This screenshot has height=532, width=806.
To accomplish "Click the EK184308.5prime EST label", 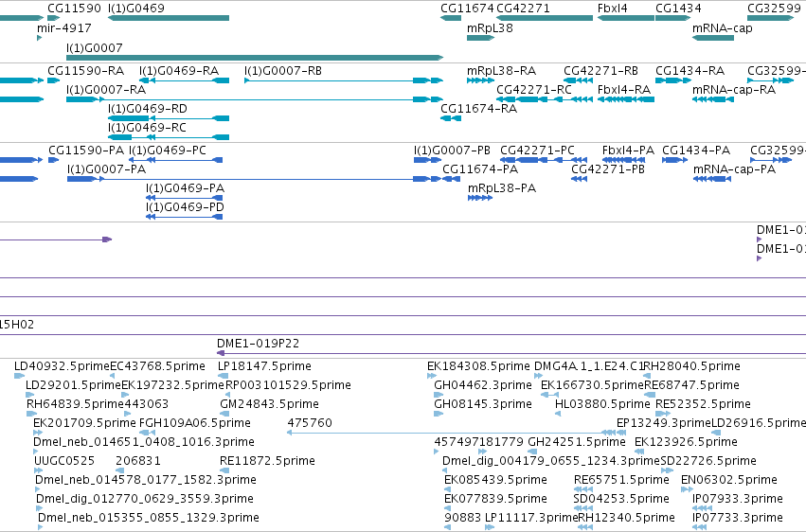I will click(x=478, y=366).
